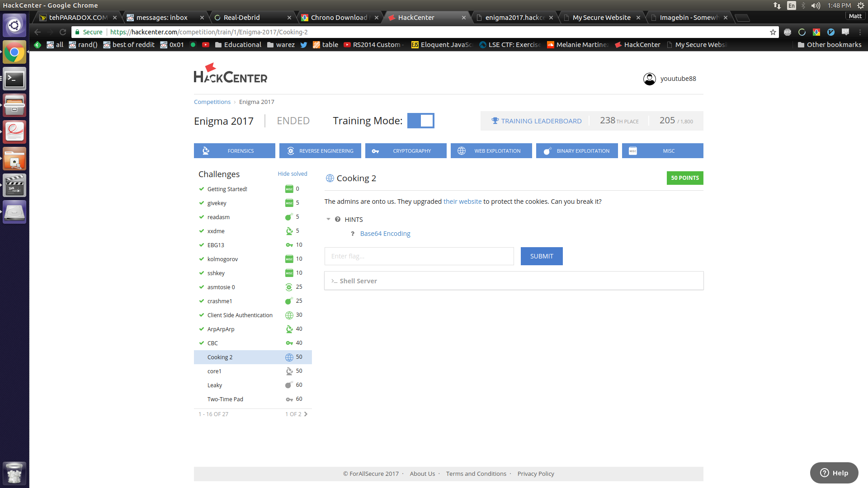Go to next challenges page chevron

(306, 414)
